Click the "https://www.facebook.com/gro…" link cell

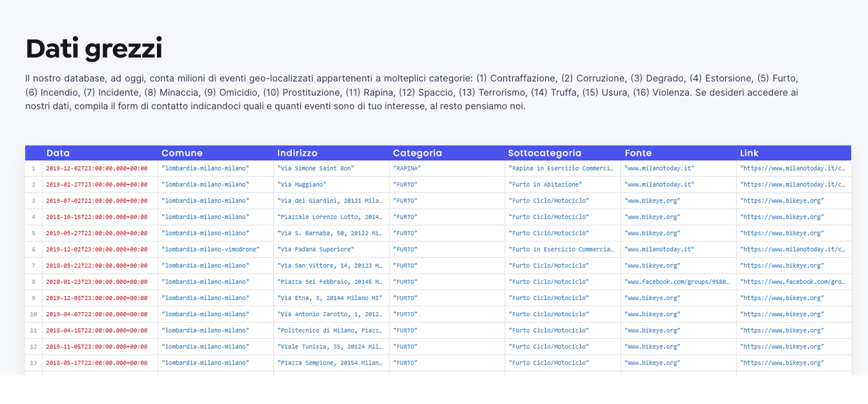pyautogui.click(x=794, y=282)
